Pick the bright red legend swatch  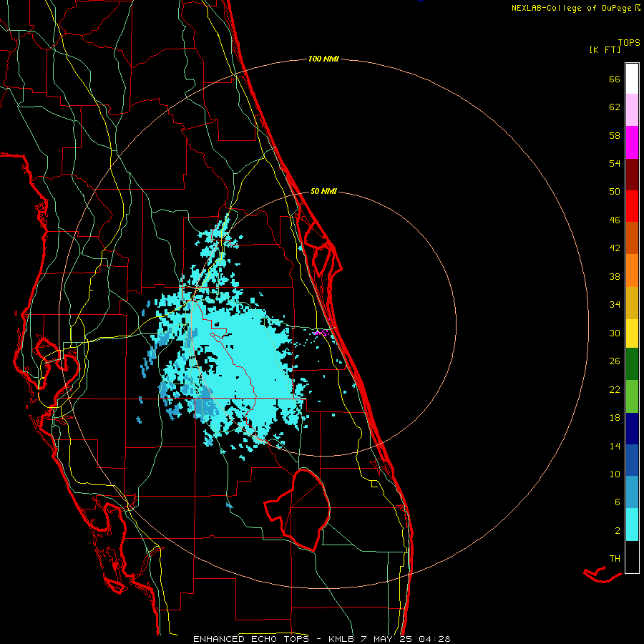(632, 206)
